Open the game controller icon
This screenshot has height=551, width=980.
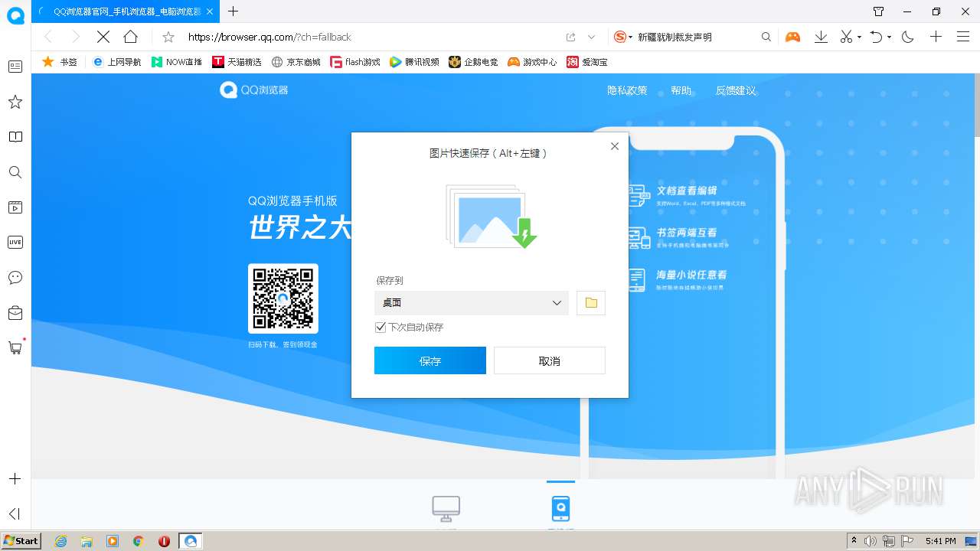(x=792, y=37)
